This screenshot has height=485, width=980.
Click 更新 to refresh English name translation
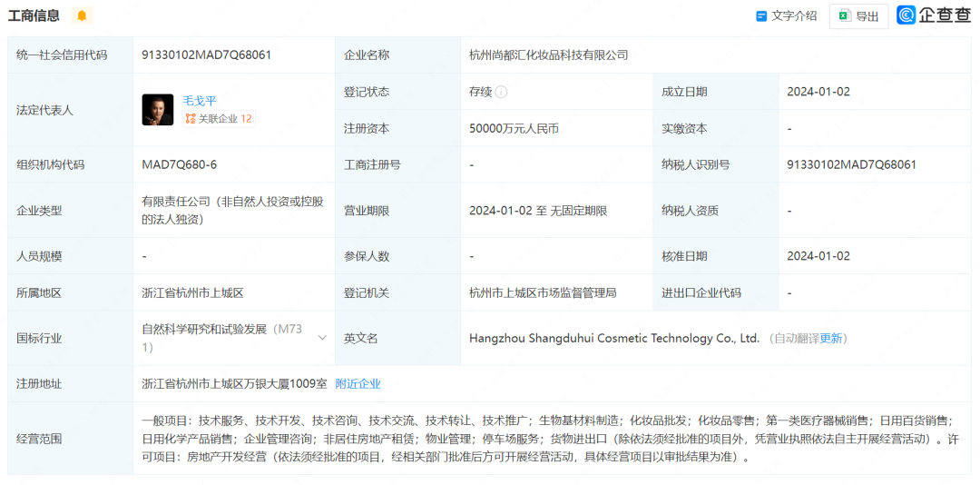point(832,339)
